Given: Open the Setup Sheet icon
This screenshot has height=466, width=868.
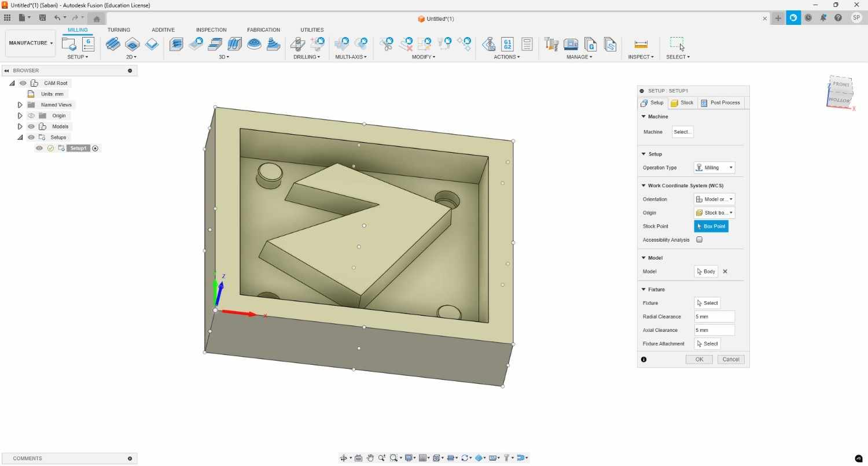Looking at the screenshot, I should click(527, 44).
